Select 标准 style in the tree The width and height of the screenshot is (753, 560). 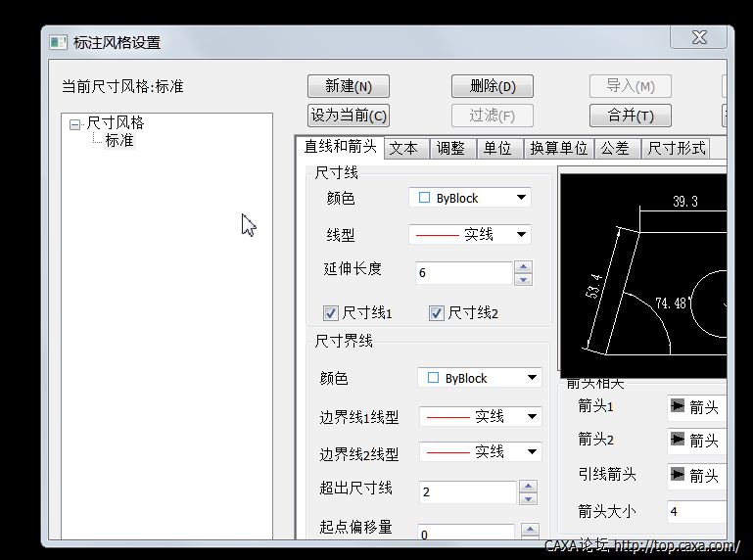point(119,141)
